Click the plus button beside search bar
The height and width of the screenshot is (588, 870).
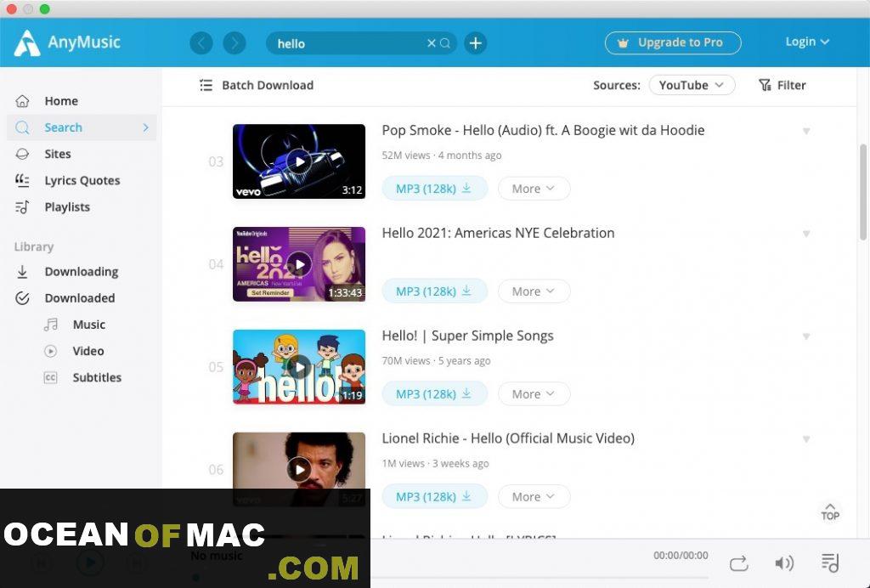pos(476,43)
